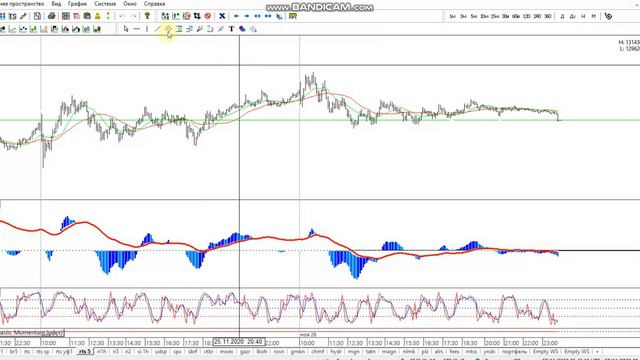Click the print icon in toolbar
Viewport: 640px width, 360px height.
51,16
